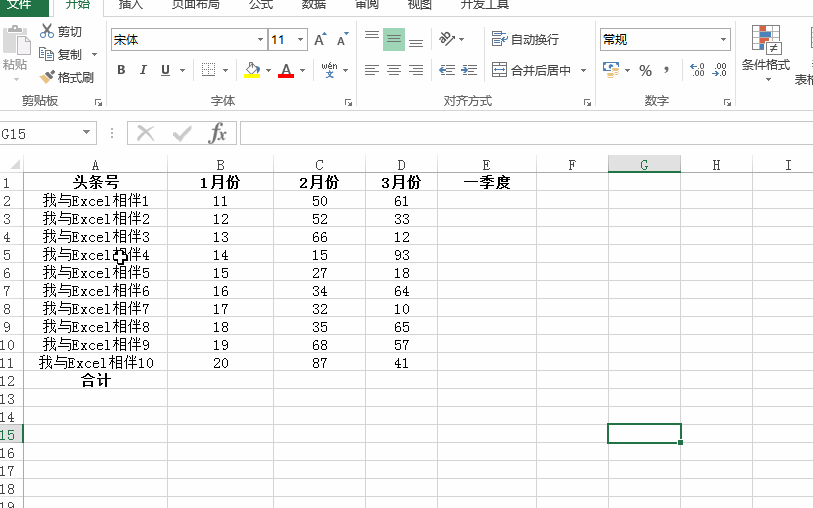Switch to the 开发工具 tab
The height and width of the screenshot is (508, 813).
(x=485, y=5)
